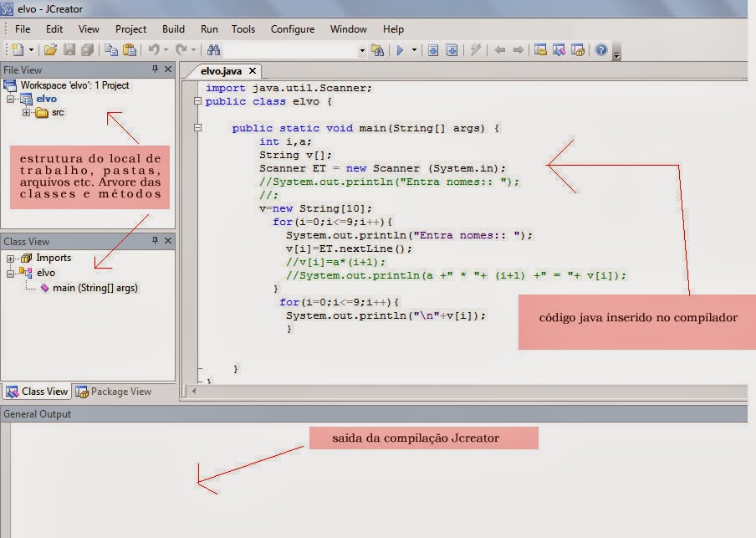Open the Help question mark icon
The image size is (756, 538).
tap(602, 50)
